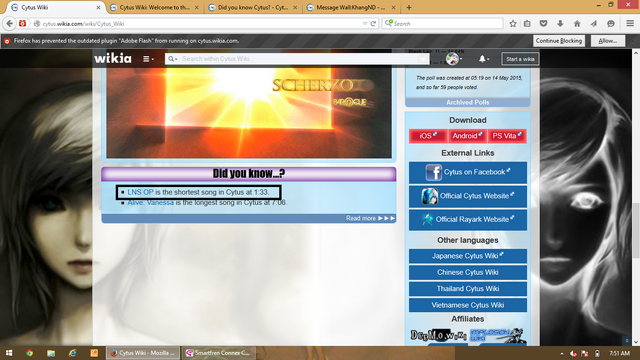Viewport: 640px width, 360px height.
Task: Open Chrome from the Windows taskbar
Action: coord(29,353)
